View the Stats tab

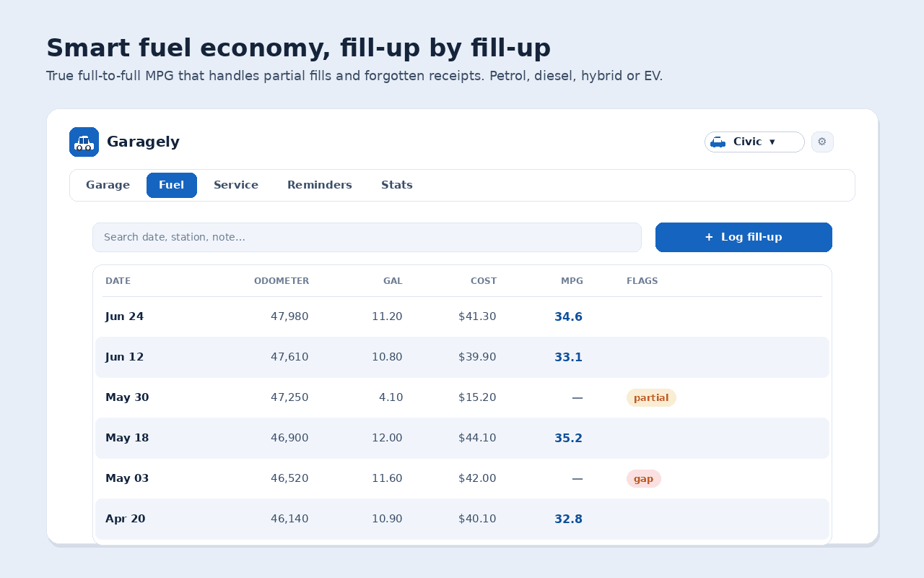click(397, 185)
